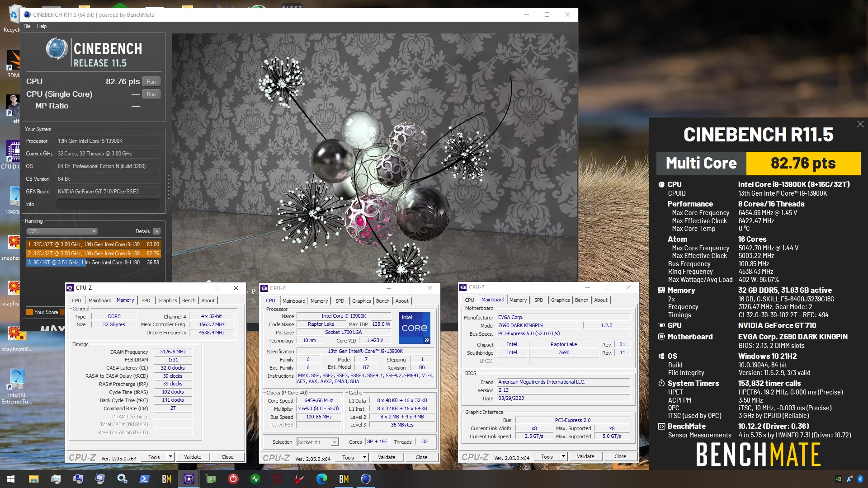Click the Z690 DARK KINGPIN model field
This screenshot has width=868, height=488.
coord(539,326)
